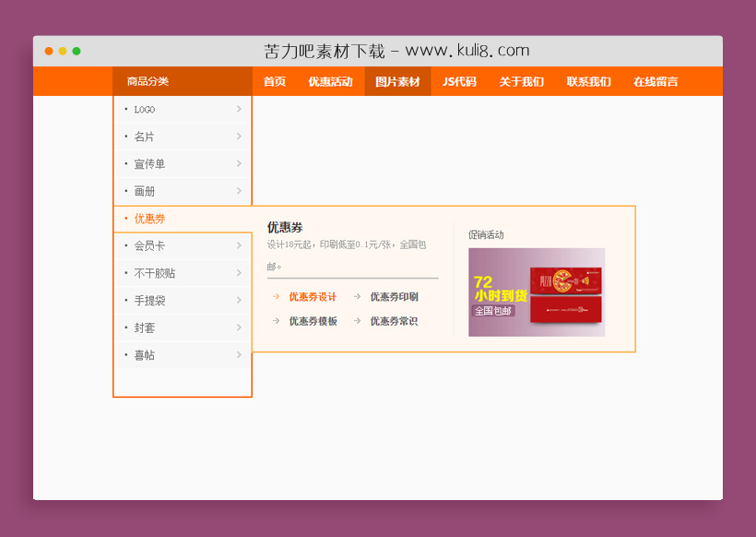Click the 优惠券印刷 link
Viewport: 756px width, 537px height.
393,296
